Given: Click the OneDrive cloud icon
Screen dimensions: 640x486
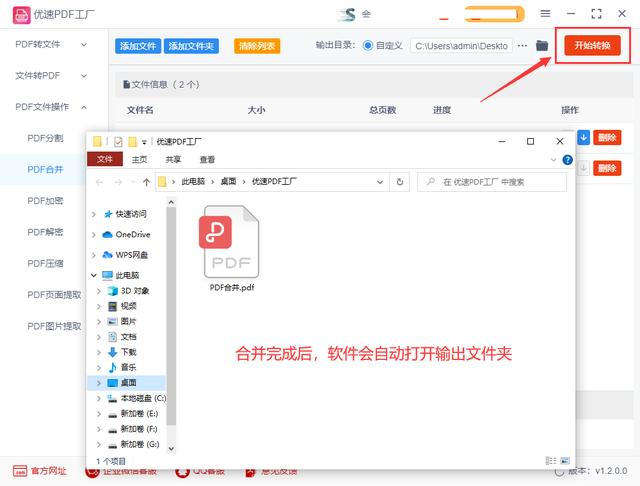Looking at the screenshot, I should point(107,235).
